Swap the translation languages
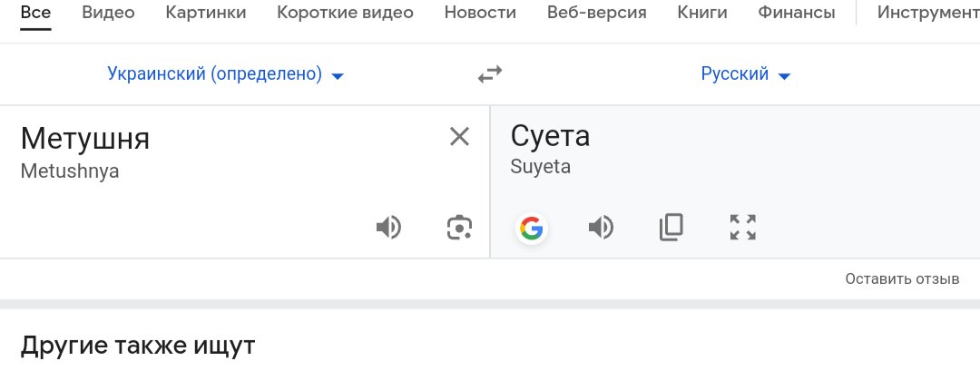Viewport: 980px width, 371px height. click(490, 74)
